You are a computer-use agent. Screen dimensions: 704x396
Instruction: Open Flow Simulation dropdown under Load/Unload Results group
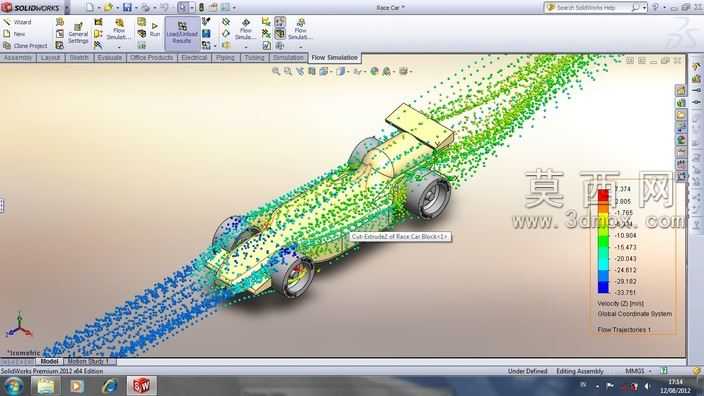coord(246,46)
